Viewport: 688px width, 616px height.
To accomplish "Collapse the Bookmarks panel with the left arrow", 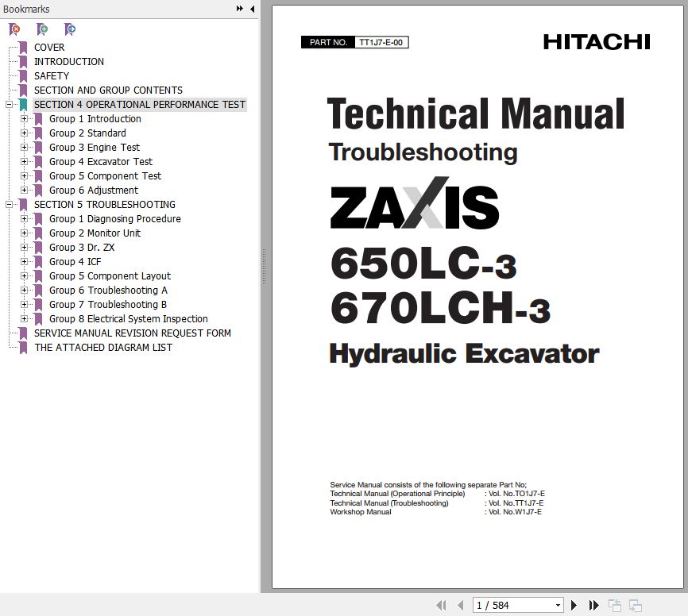I will pos(253,8).
